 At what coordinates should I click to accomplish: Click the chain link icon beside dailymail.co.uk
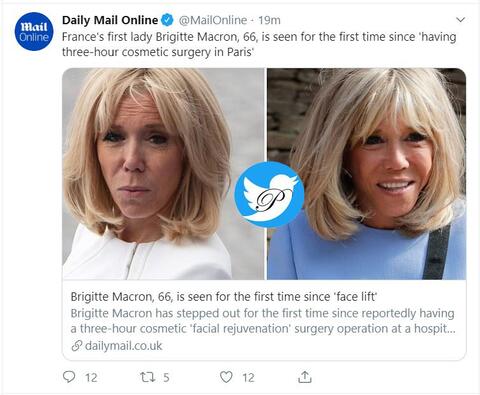coord(76,346)
